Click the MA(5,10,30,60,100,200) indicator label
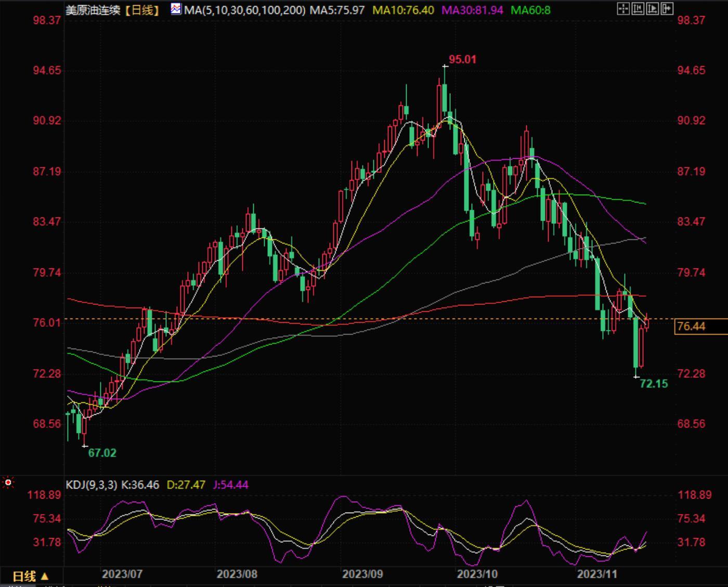The image size is (728, 587). [x=244, y=10]
